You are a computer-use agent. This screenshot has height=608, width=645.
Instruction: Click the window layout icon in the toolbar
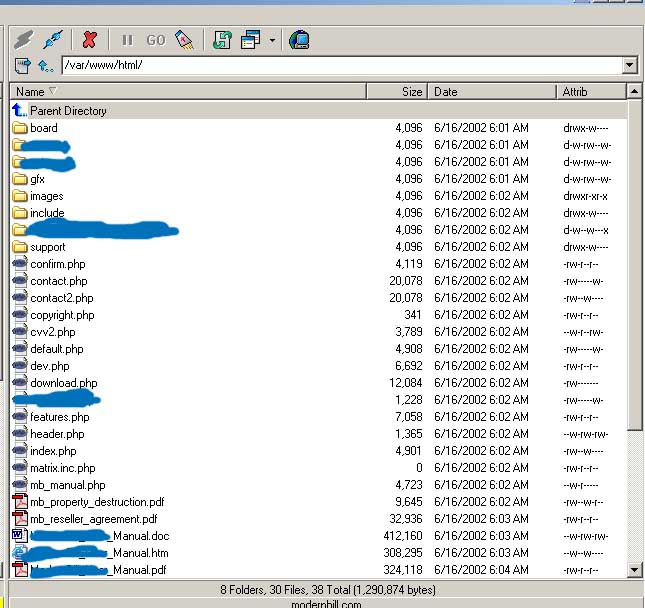point(251,40)
